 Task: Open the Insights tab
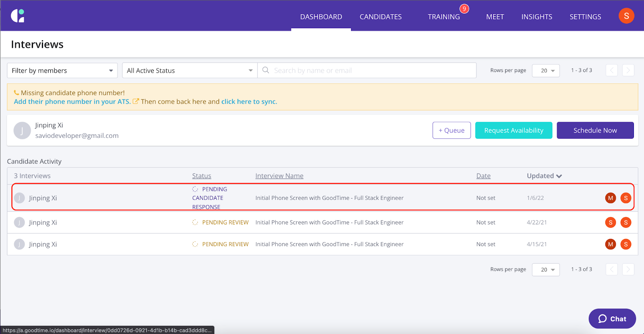click(x=537, y=17)
